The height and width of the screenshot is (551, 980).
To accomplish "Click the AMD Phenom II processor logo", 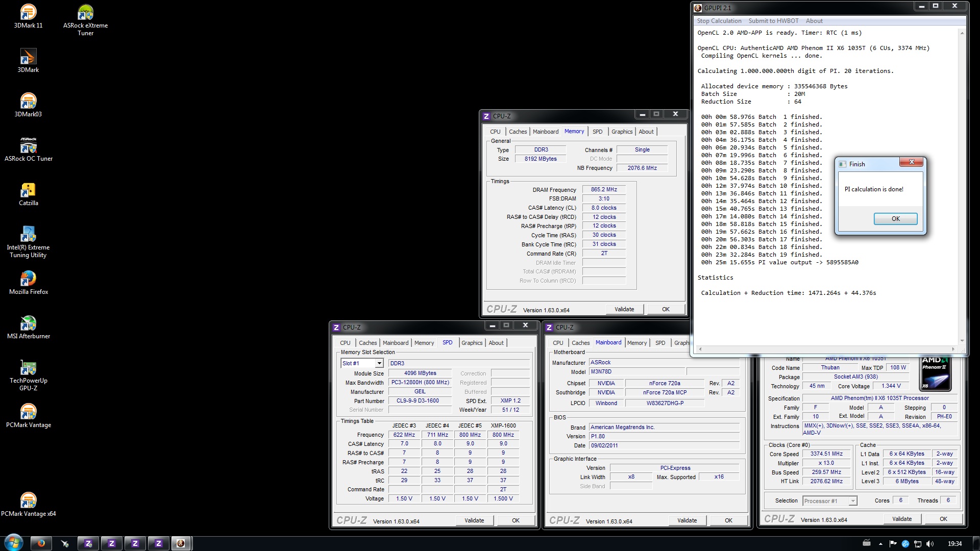I will [x=936, y=373].
